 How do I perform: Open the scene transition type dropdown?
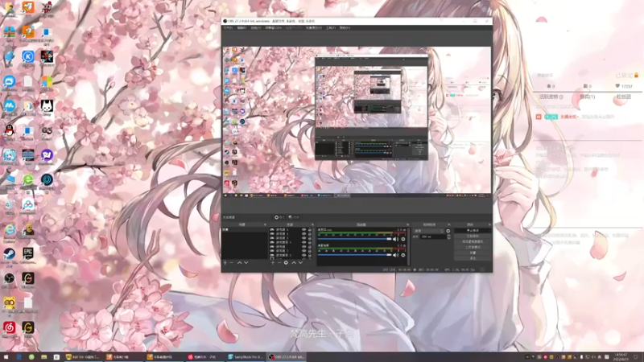coord(429,231)
